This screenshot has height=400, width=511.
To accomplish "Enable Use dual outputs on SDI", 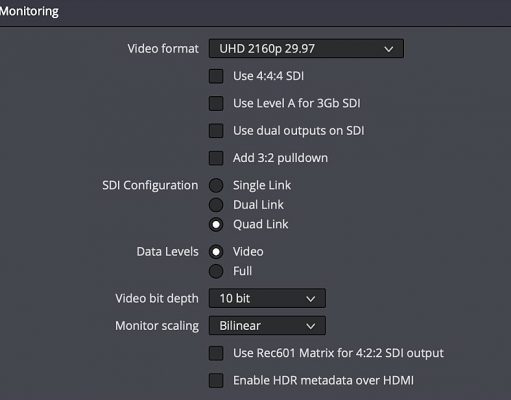I will (216, 131).
